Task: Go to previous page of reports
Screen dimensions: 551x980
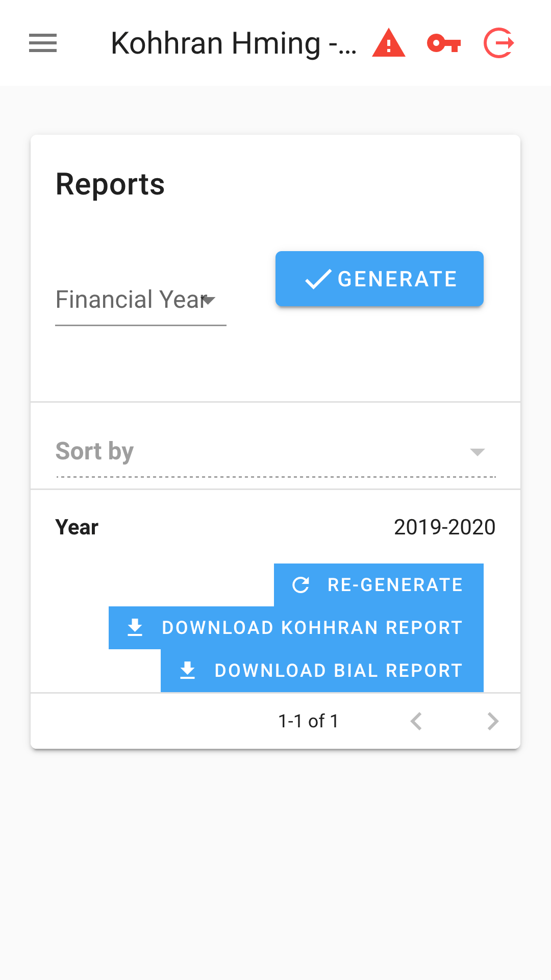Action: (416, 721)
